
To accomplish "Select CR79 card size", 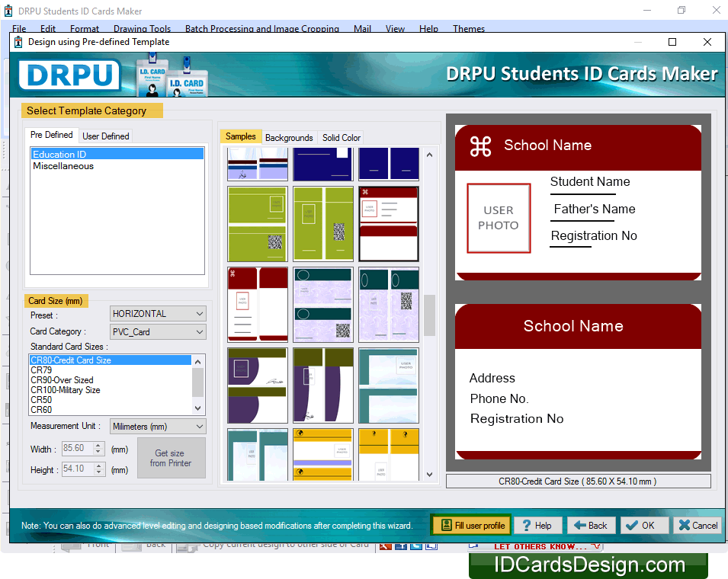I will coord(111,369).
